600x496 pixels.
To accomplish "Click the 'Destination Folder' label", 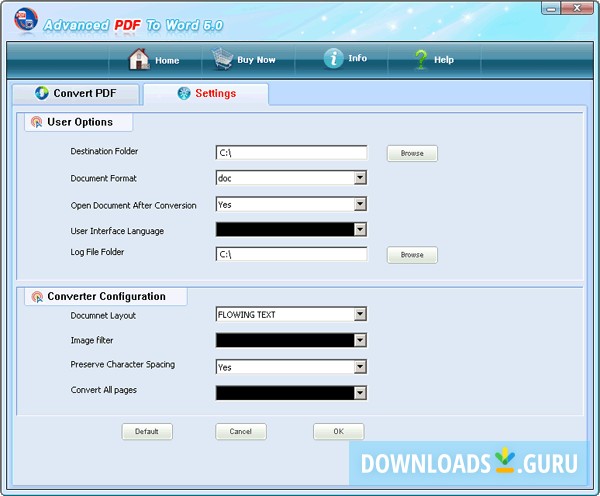I will point(104,151).
